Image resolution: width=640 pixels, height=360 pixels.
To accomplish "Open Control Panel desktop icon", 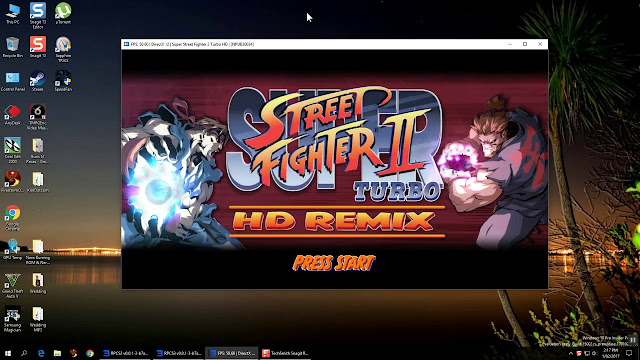I will (x=13, y=81).
